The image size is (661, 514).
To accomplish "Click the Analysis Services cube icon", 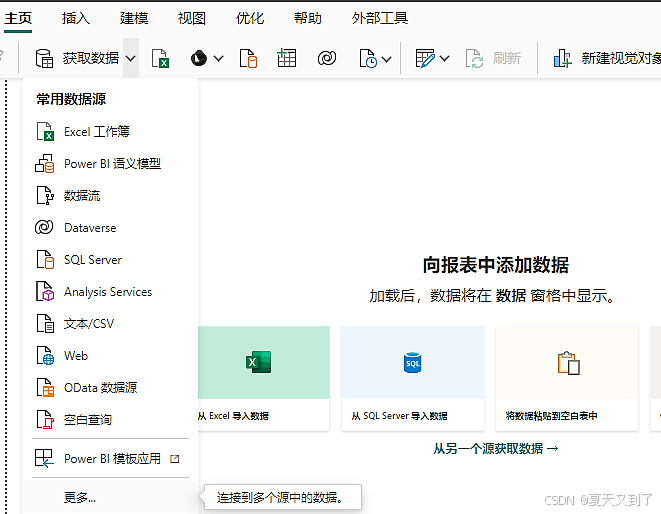I will pyautogui.click(x=45, y=291).
